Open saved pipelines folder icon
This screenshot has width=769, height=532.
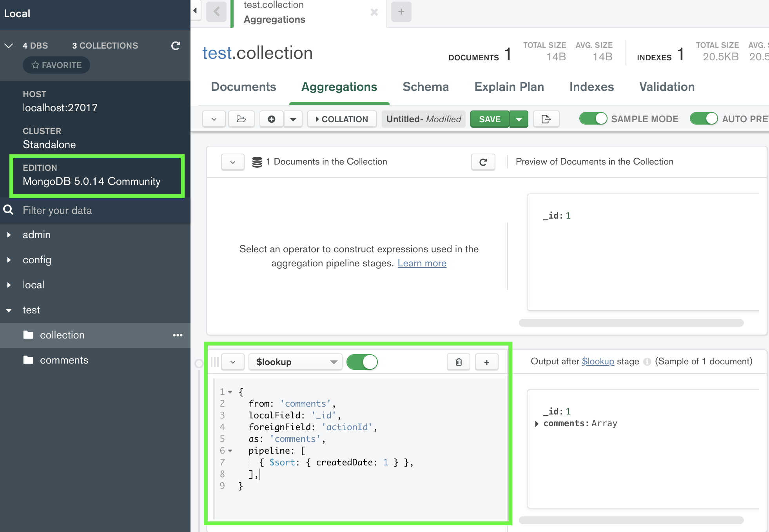(241, 119)
